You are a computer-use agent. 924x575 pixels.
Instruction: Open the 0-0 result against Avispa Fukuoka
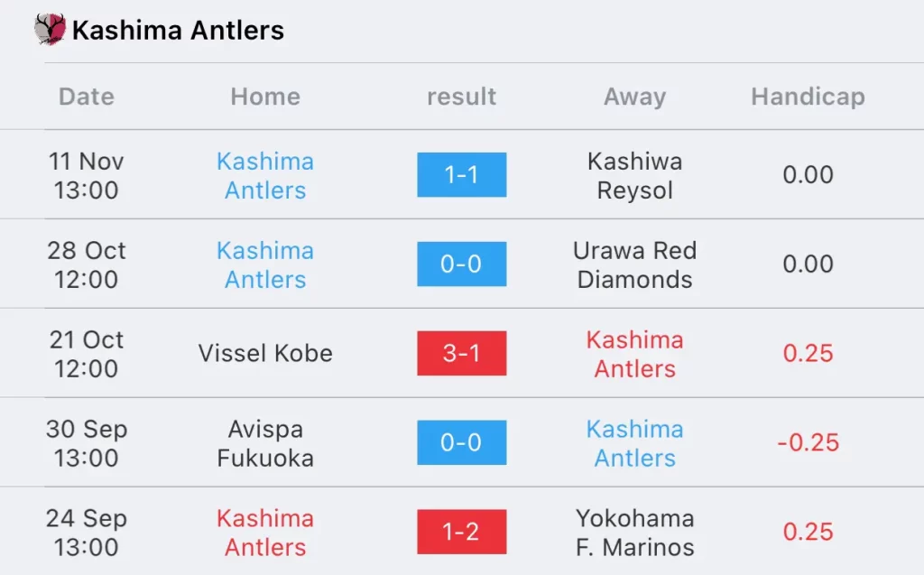(x=461, y=442)
